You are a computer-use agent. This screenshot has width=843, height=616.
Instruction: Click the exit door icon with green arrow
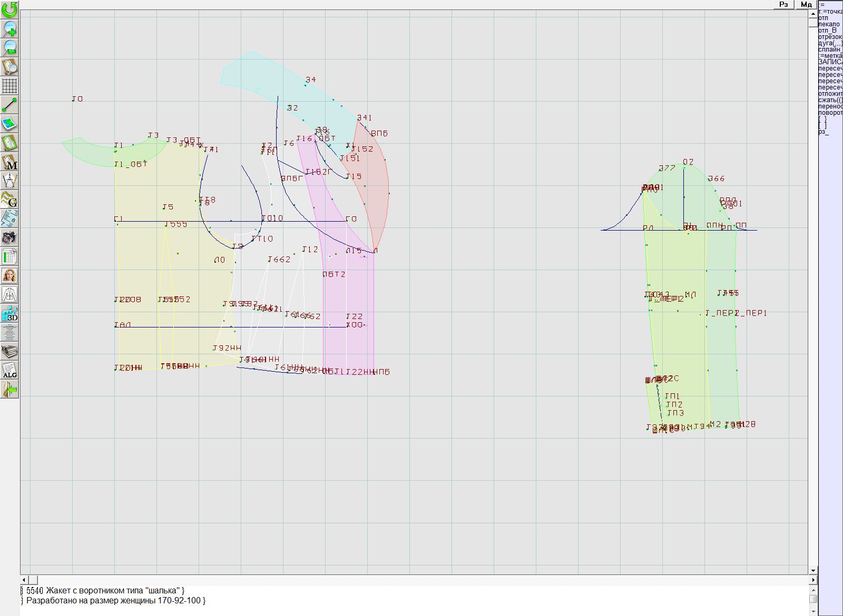9,390
